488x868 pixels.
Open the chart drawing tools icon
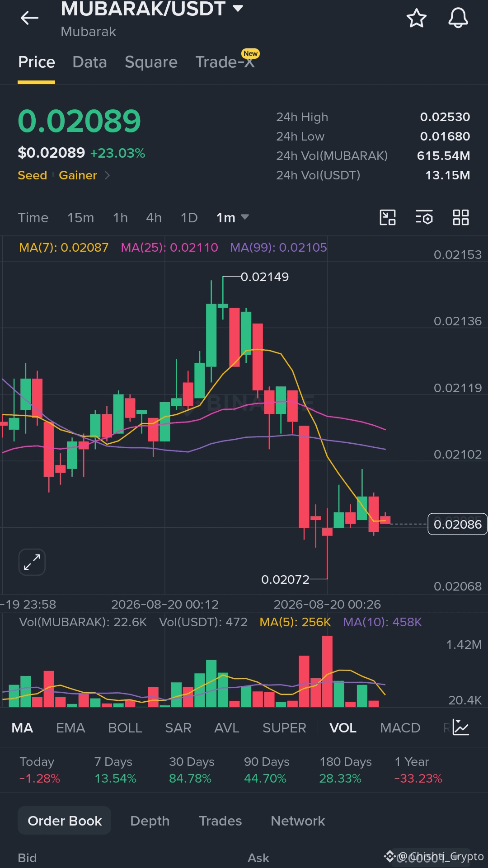(x=388, y=217)
